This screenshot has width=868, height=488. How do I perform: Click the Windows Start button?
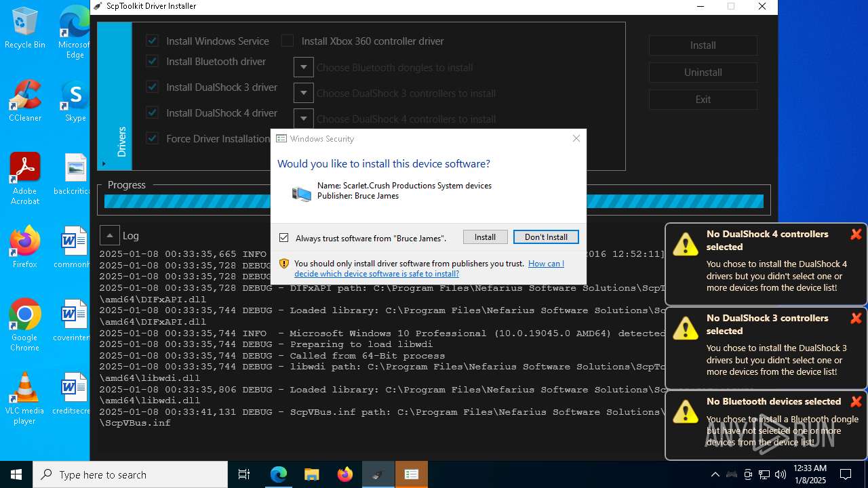coord(16,474)
